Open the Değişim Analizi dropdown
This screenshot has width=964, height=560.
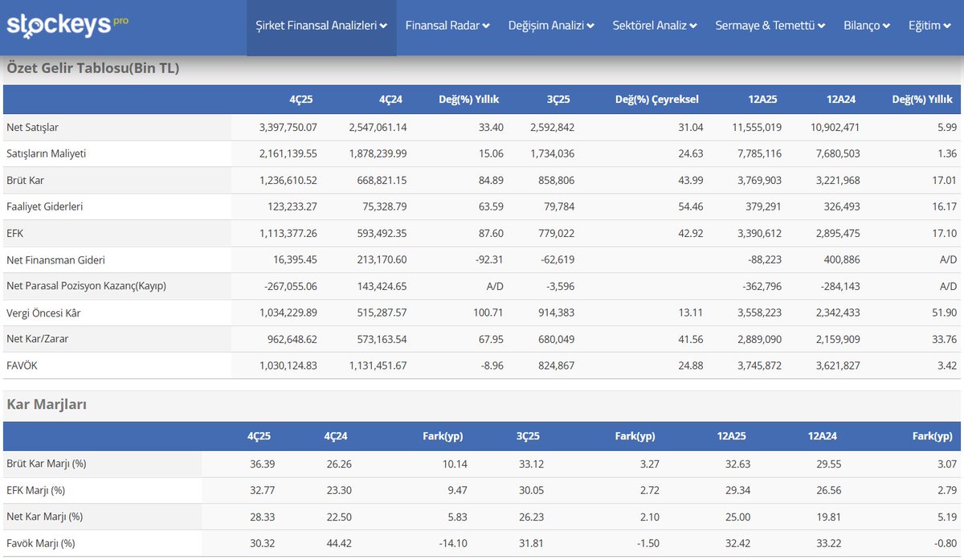coord(551,26)
